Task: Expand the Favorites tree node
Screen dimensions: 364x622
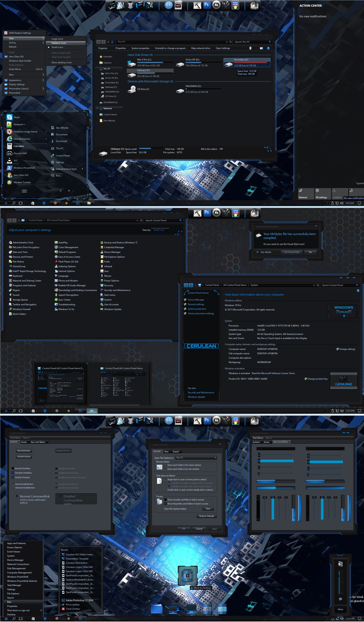Action: coord(97,57)
